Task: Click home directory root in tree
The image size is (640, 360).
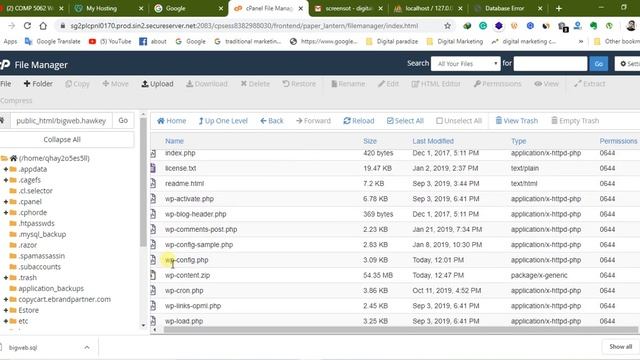Action: pyautogui.click(x=54, y=158)
